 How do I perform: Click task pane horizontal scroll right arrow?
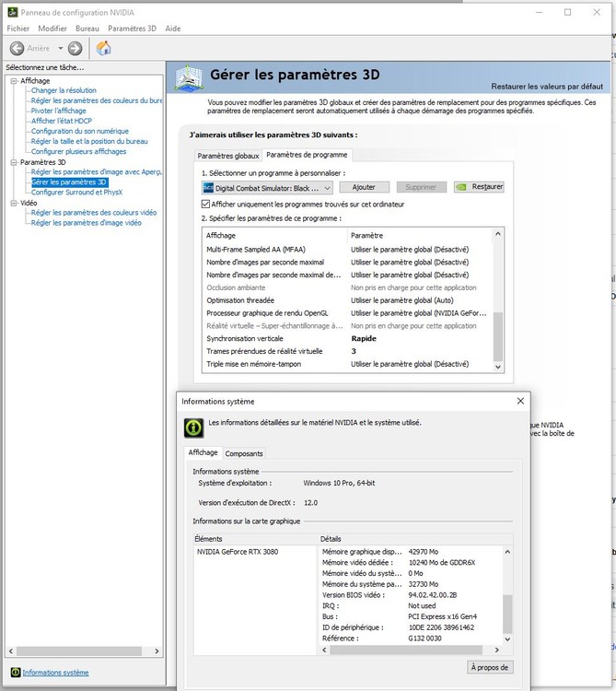click(x=157, y=651)
